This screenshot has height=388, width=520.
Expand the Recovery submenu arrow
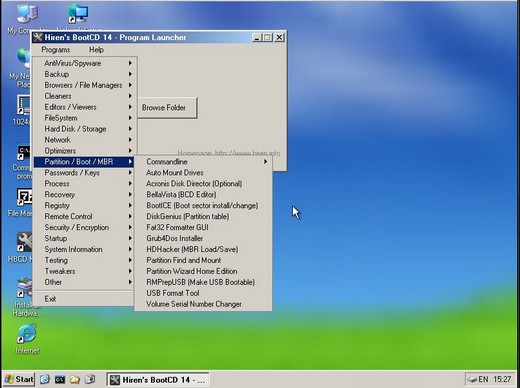[130, 195]
